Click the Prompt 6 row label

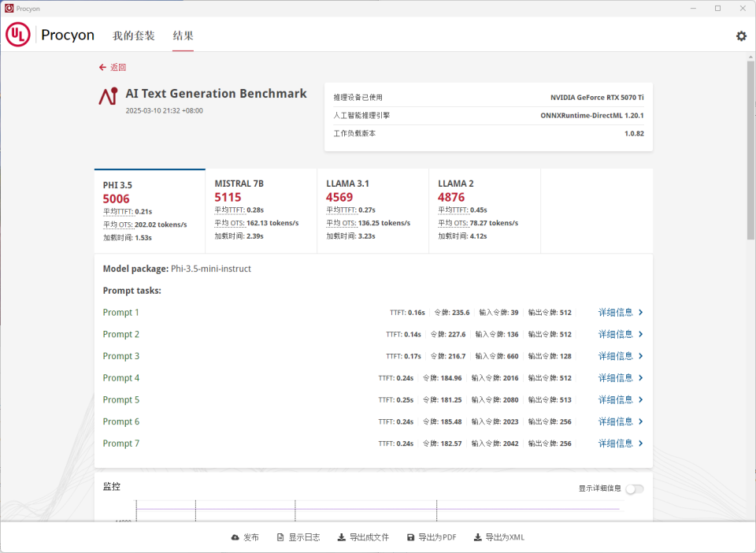[121, 421]
